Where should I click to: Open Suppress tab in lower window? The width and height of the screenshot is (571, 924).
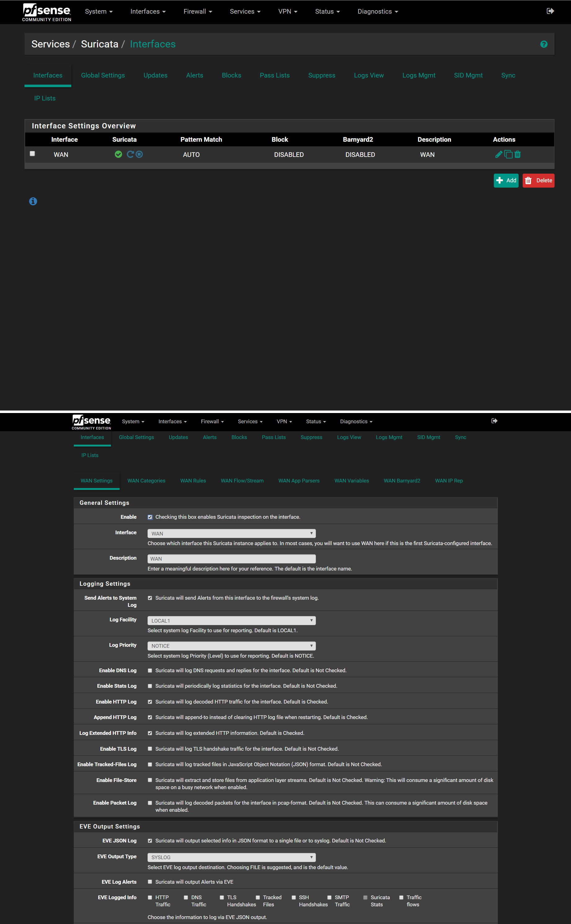(311, 438)
